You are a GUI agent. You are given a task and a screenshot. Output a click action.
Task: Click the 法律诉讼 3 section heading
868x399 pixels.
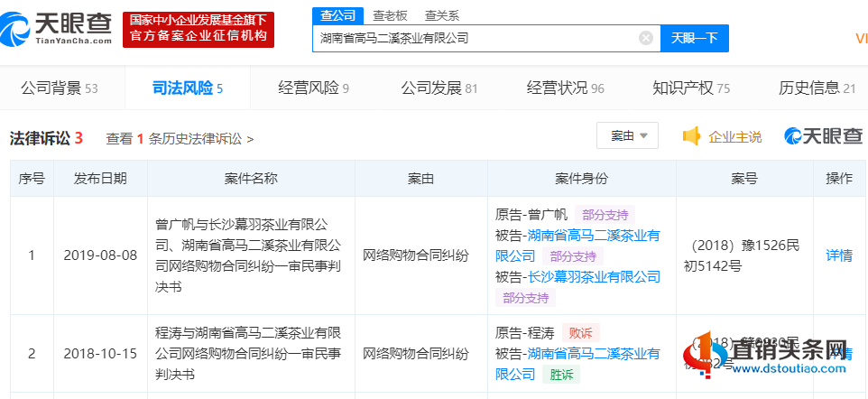[x=46, y=138]
